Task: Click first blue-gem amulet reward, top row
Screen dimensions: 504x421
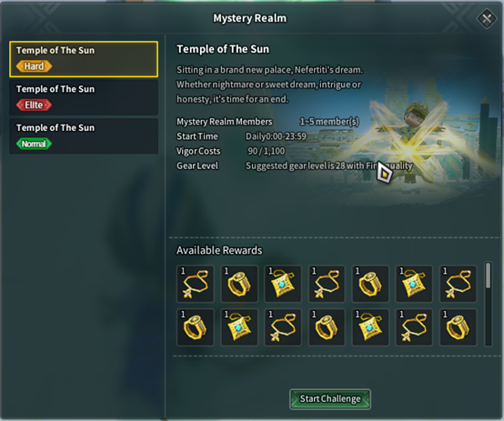Action: (283, 284)
